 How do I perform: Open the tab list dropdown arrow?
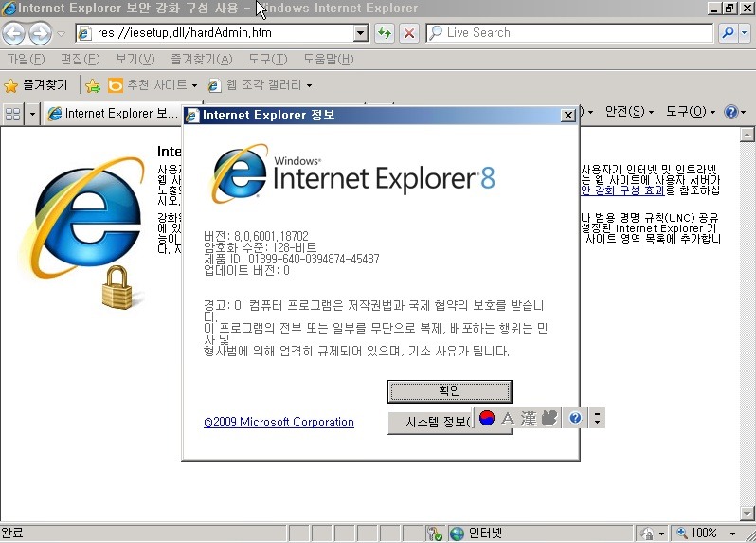(32, 114)
